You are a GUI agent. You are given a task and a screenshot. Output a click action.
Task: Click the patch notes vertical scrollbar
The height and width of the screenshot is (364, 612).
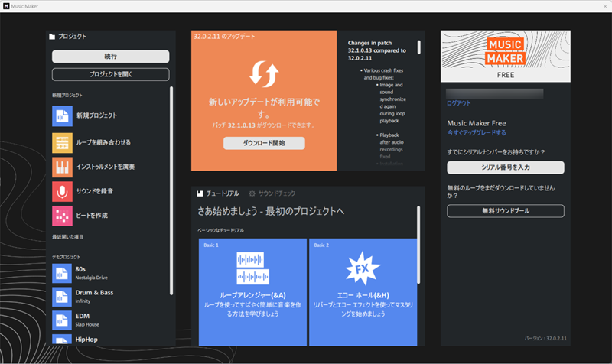[x=418, y=47]
